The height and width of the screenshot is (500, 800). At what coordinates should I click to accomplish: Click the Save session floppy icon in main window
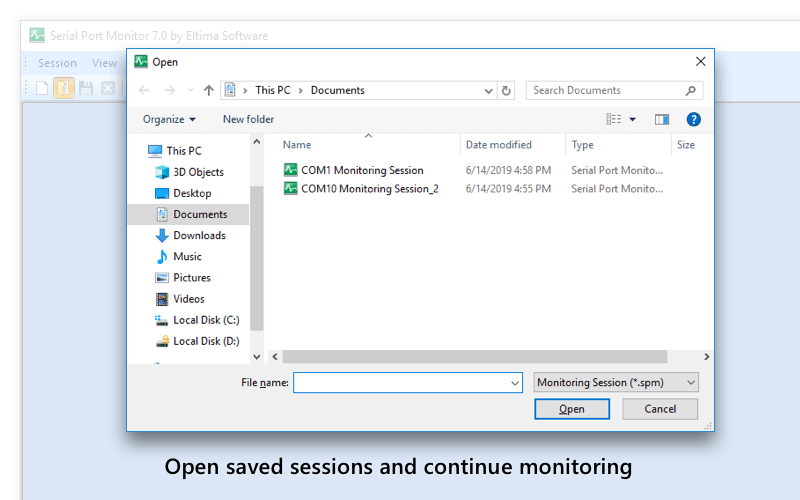point(86,88)
